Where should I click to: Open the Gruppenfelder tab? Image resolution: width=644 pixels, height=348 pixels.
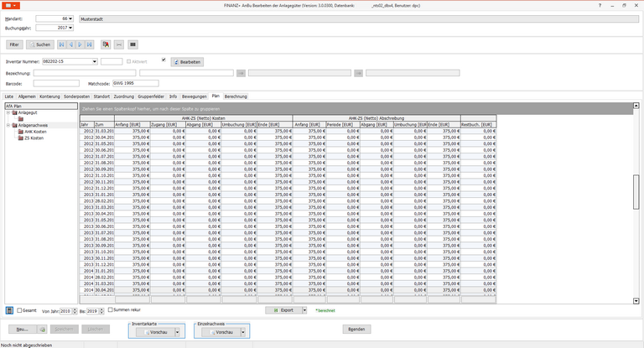click(151, 96)
